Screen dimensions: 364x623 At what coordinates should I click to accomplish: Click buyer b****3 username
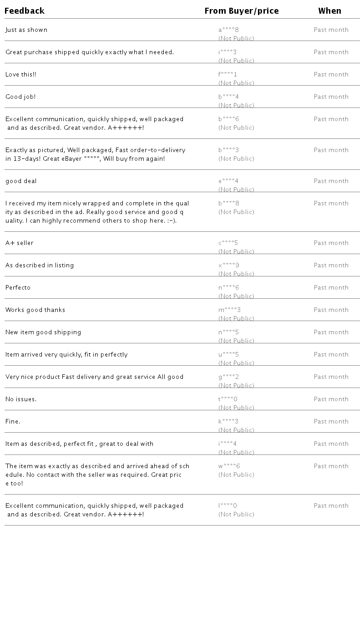coord(228,150)
